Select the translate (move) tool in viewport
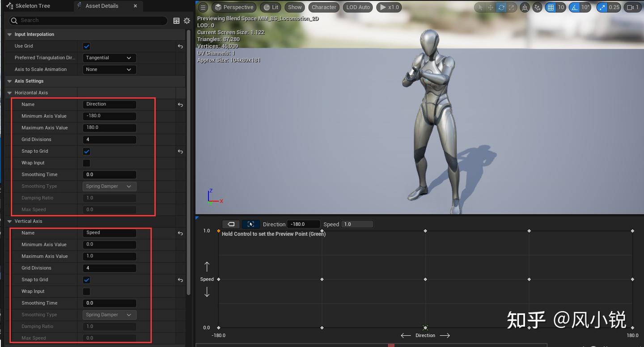Image resolution: width=644 pixels, height=347 pixels. [491, 7]
